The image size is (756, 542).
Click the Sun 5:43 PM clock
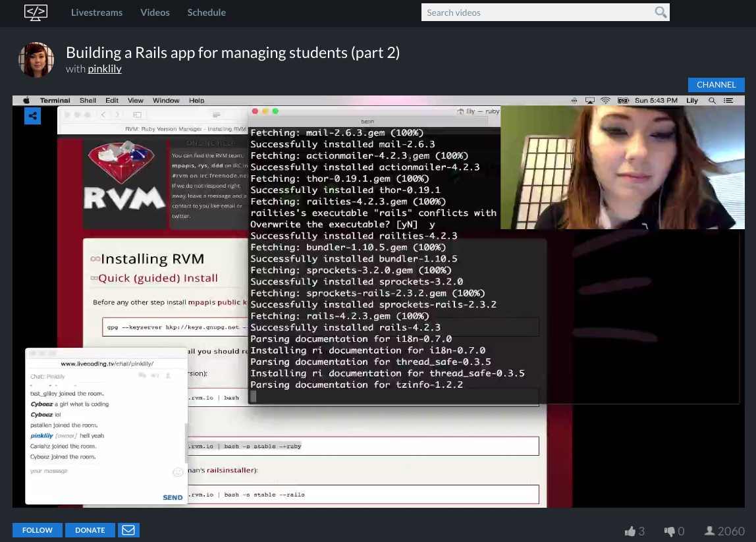pyautogui.click(x=656, y=100)
